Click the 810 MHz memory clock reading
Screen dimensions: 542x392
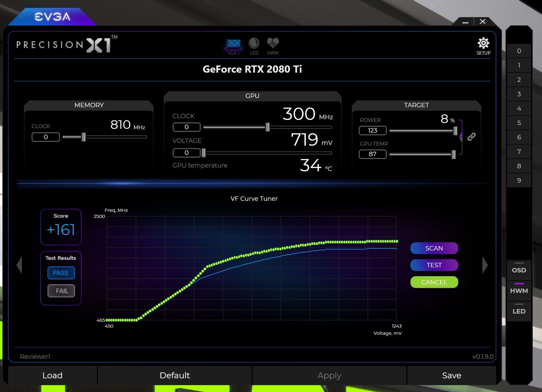[128, 125]
